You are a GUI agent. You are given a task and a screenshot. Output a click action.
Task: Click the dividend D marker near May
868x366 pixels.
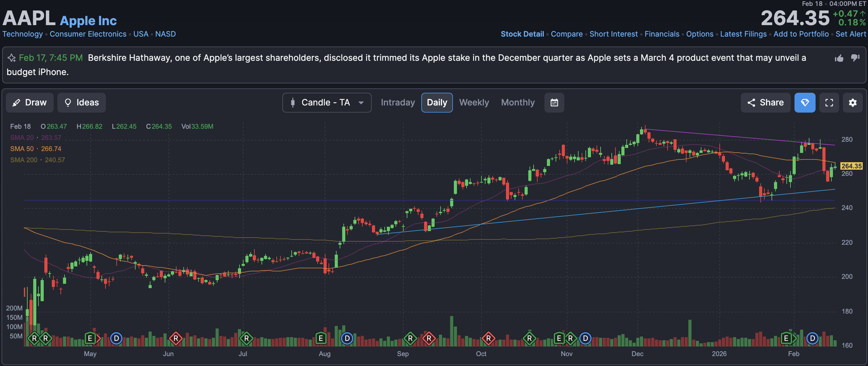point(116,338)
